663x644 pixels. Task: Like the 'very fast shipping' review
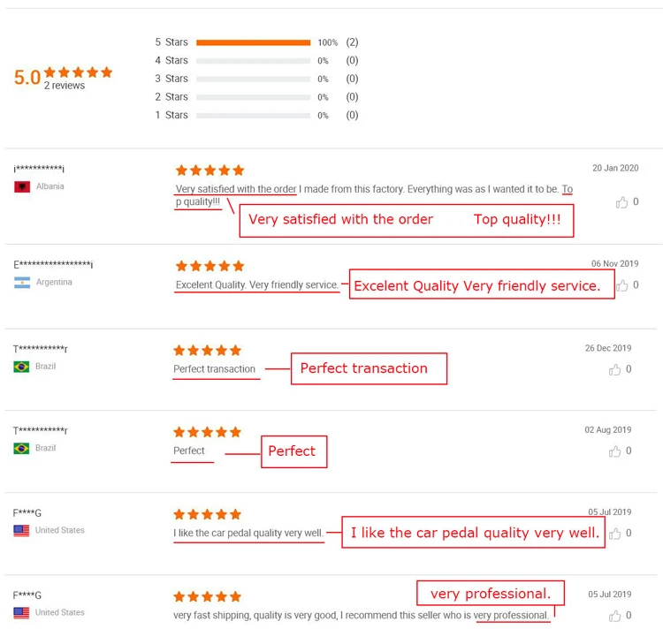coord(615,616)
